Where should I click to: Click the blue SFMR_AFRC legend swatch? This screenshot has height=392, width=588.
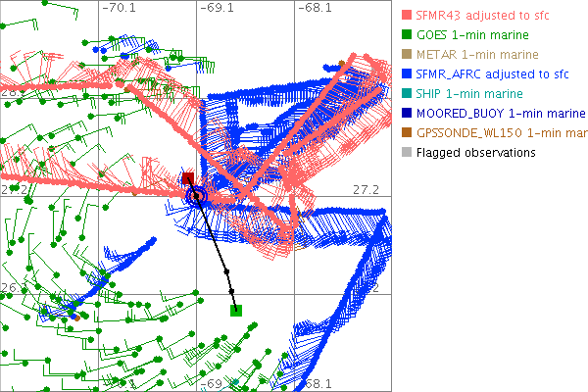coord(406,73)
